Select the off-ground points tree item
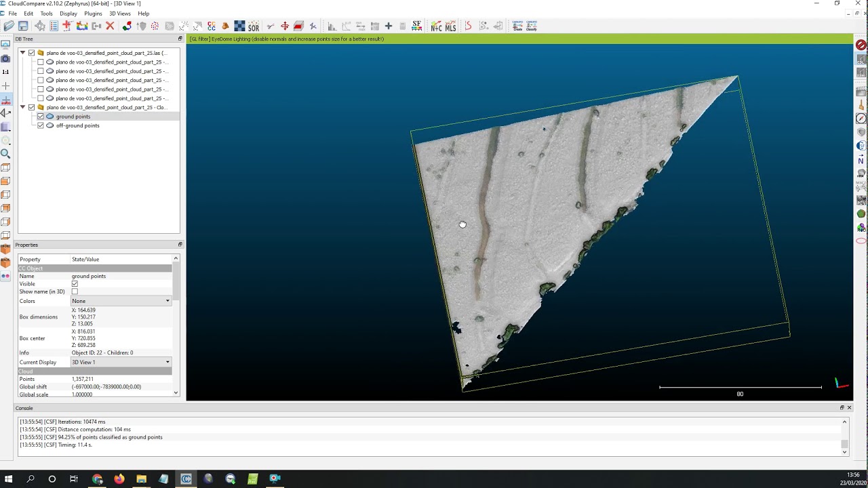This screenshot has width=868, height=488. pos(77,125)
